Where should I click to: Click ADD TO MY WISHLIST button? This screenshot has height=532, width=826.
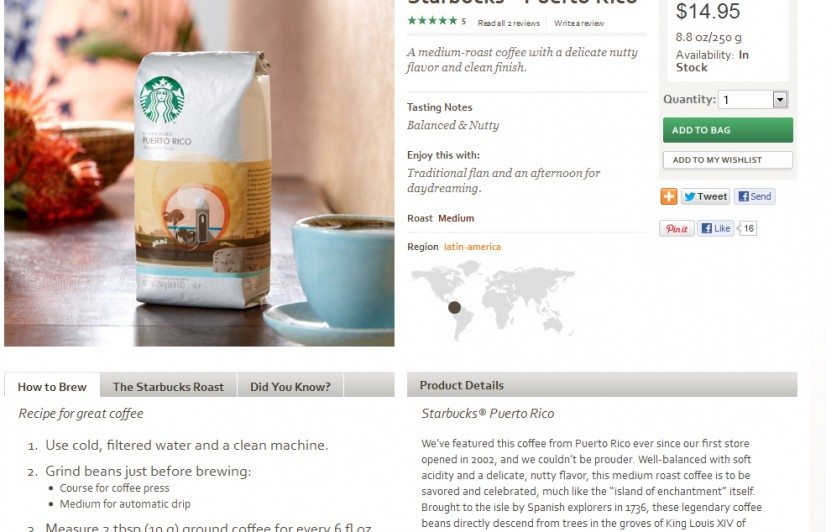coord(727,160)
